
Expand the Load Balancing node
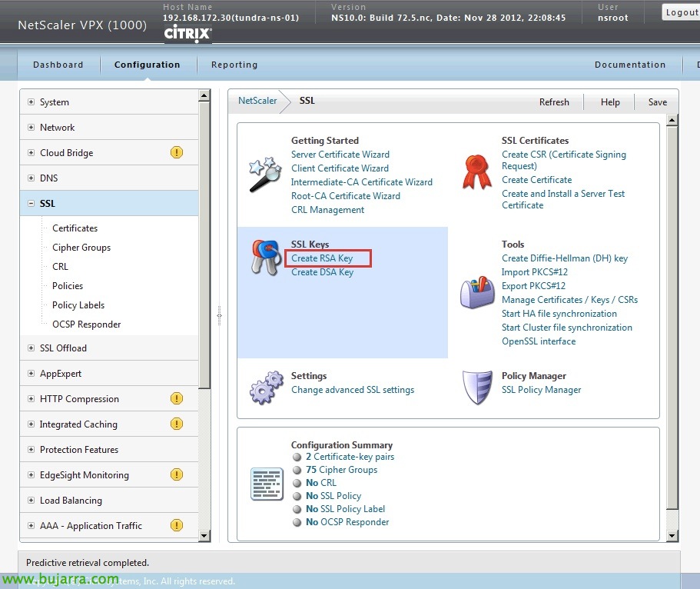point(31,500)
